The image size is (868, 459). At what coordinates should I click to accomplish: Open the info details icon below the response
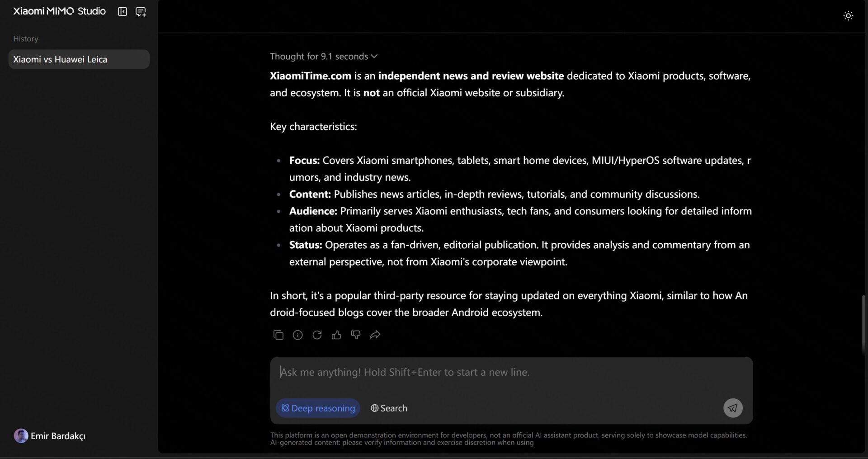(x=297, y=335)
